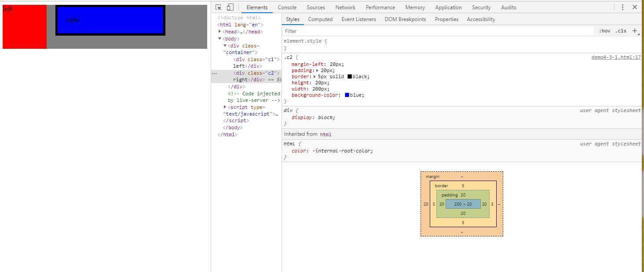Switch to the Memory tab

click(415, 7)
